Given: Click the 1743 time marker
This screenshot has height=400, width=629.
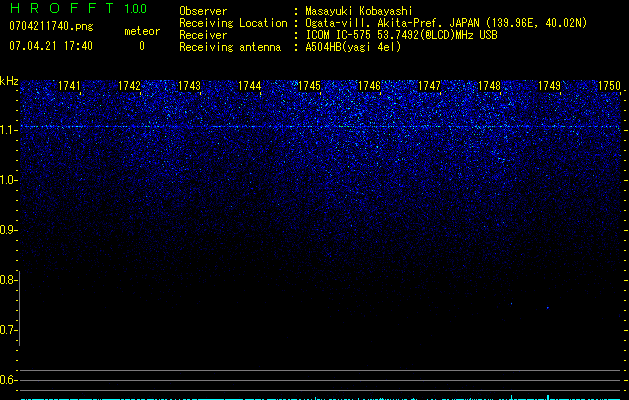Looking at the screenshot, I should click(189, 86).
